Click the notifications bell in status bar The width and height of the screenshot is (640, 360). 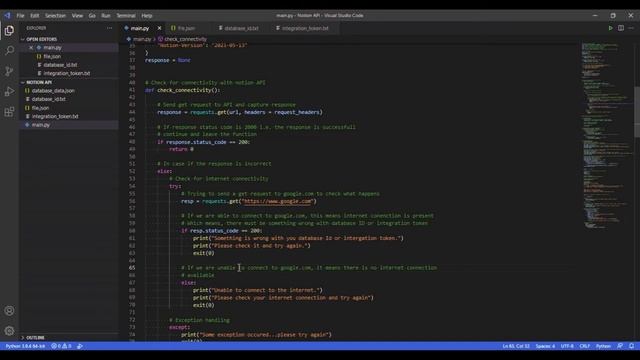[631, 346]
